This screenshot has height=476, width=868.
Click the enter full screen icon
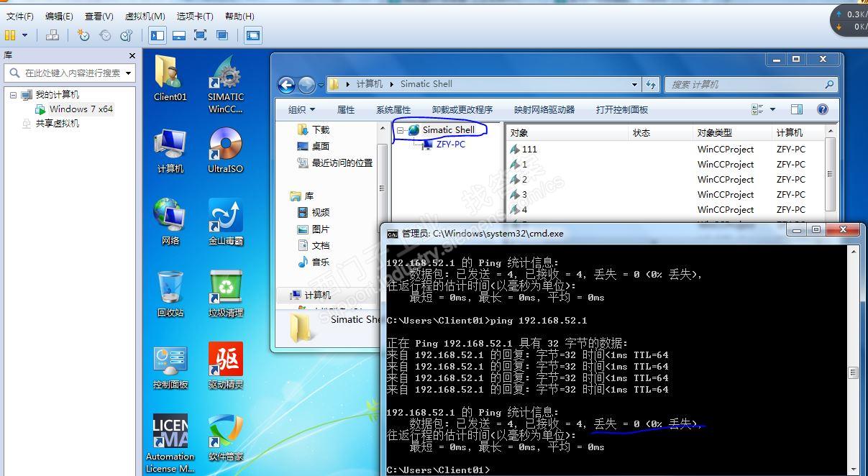(x=201, y=35)
